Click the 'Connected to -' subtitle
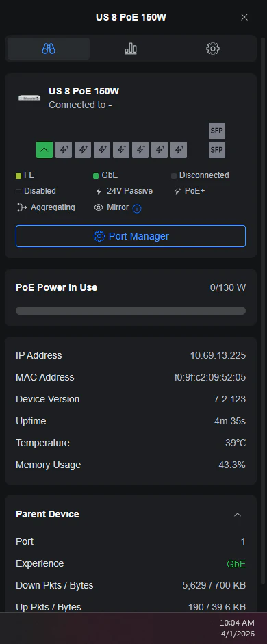The height and width of the screenshot is (644, 267). (x=81, y=105)
